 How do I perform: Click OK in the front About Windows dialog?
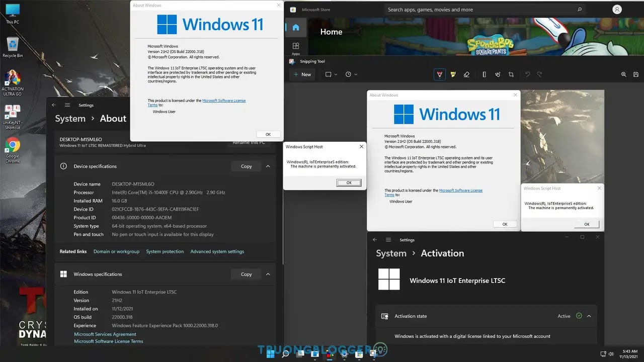[268, 134]
